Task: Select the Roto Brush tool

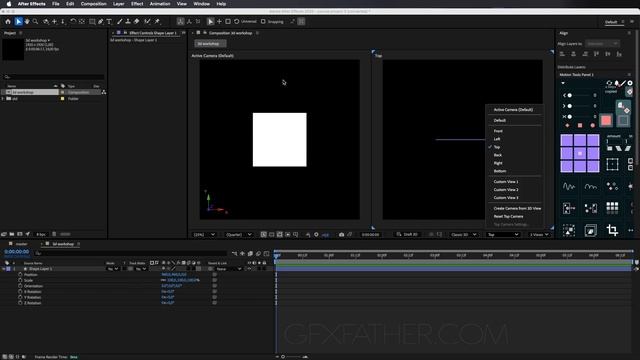Action: coord(147,21)
